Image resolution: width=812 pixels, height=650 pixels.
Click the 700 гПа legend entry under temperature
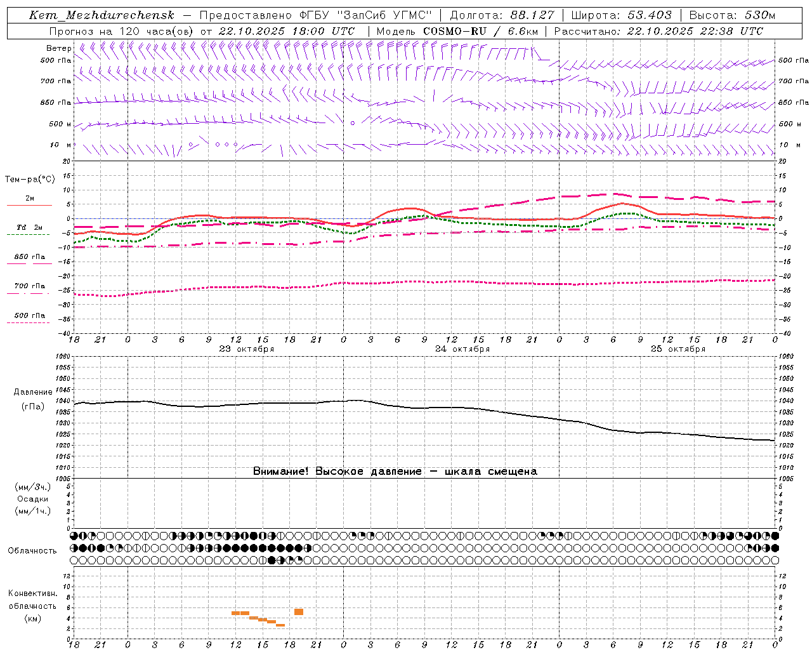tap(29, 286)
